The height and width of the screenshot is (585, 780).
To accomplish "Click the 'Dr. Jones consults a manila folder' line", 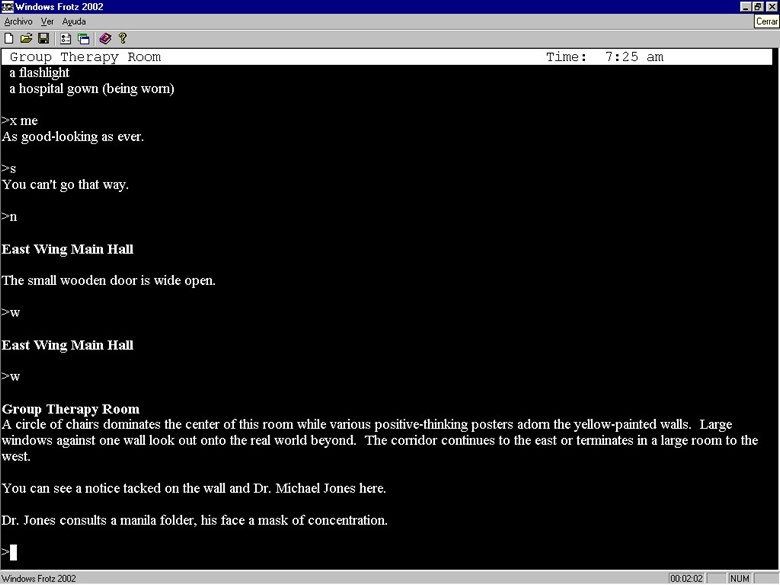I will click(x=195, y=520).
